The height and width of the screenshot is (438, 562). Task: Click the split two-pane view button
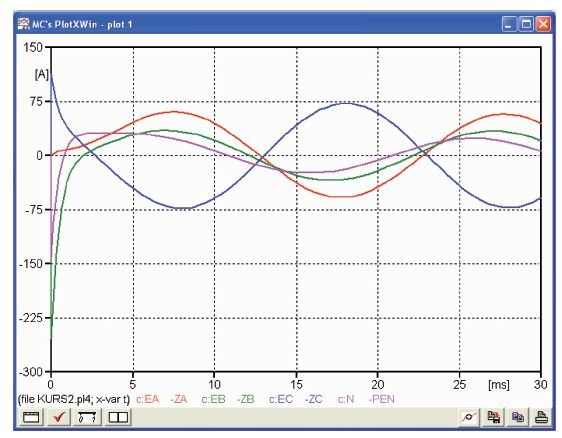[118, 417]
